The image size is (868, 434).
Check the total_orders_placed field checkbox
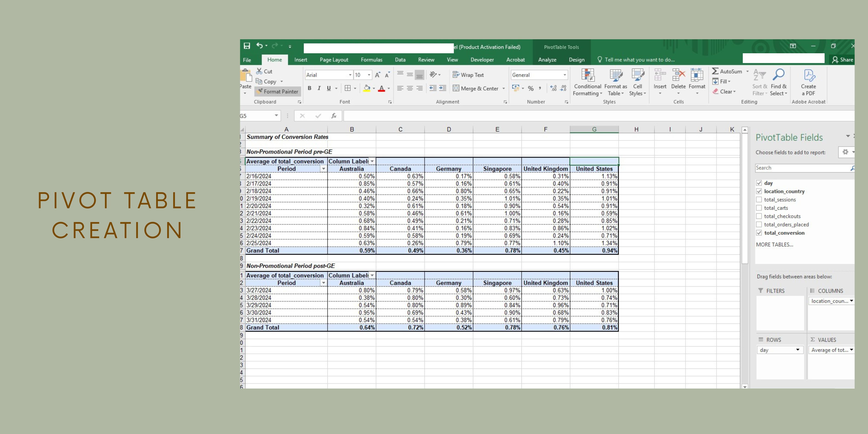(759, 224)
